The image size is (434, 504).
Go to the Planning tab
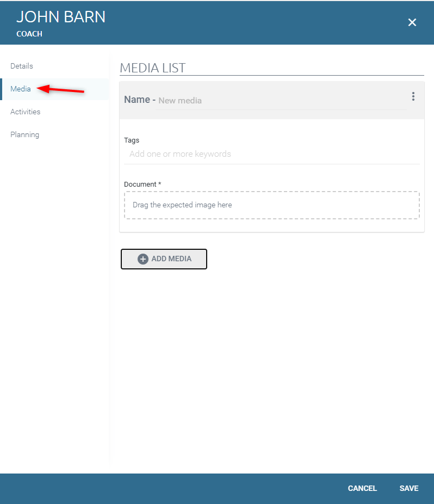pyautogui.click(x=24, y=134)
